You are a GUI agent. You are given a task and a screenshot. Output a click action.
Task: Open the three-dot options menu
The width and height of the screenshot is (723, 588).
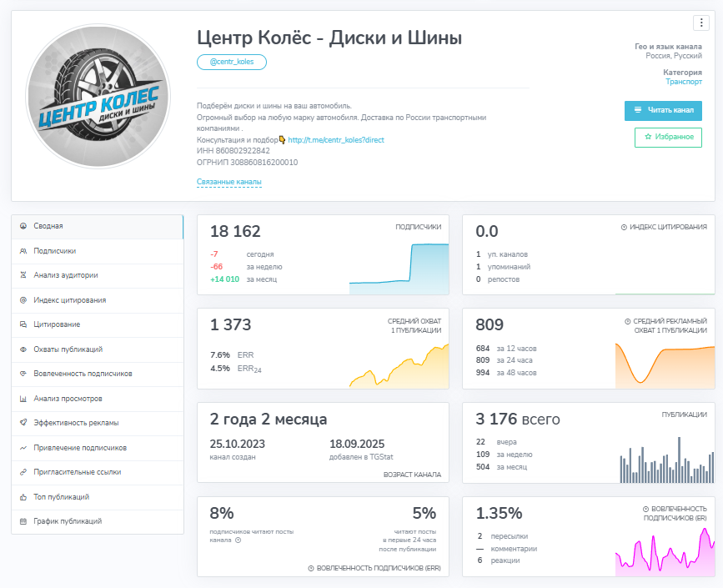[x=700, y=23]
